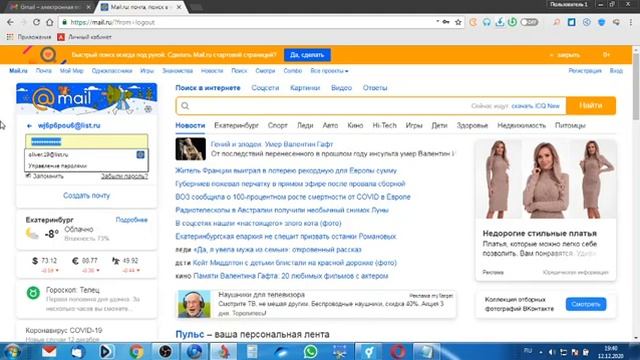The image size is (640, 360).
Task: Click the key icon in the password suggestion
Action: click(x=140, y=155)
